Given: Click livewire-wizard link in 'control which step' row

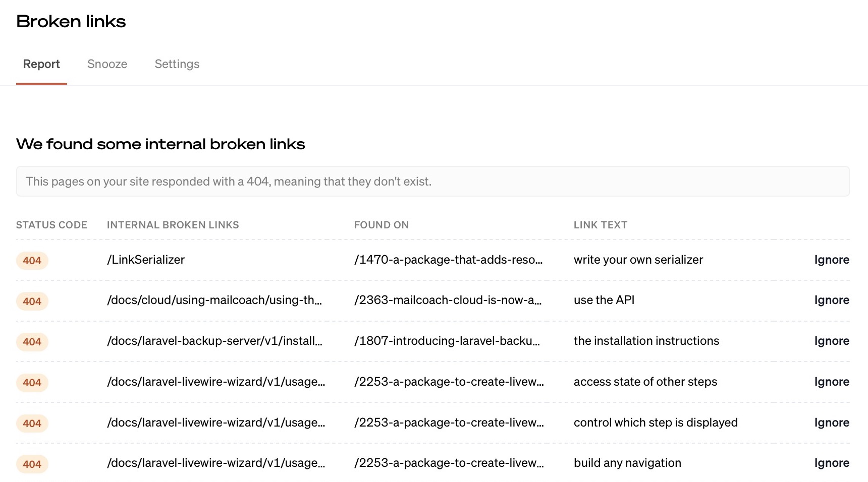Looking at the screenshot, I should pos(216,423).
